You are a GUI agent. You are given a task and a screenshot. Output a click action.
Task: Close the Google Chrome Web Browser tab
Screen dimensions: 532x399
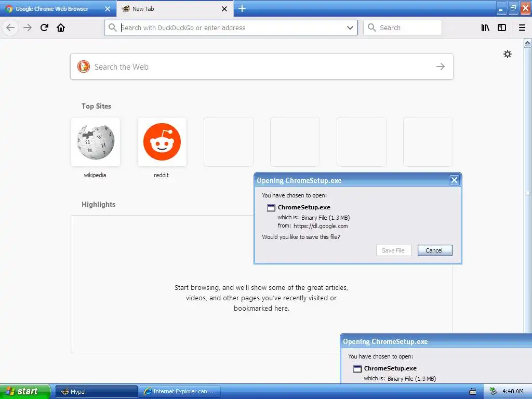(x=107, y=9)
